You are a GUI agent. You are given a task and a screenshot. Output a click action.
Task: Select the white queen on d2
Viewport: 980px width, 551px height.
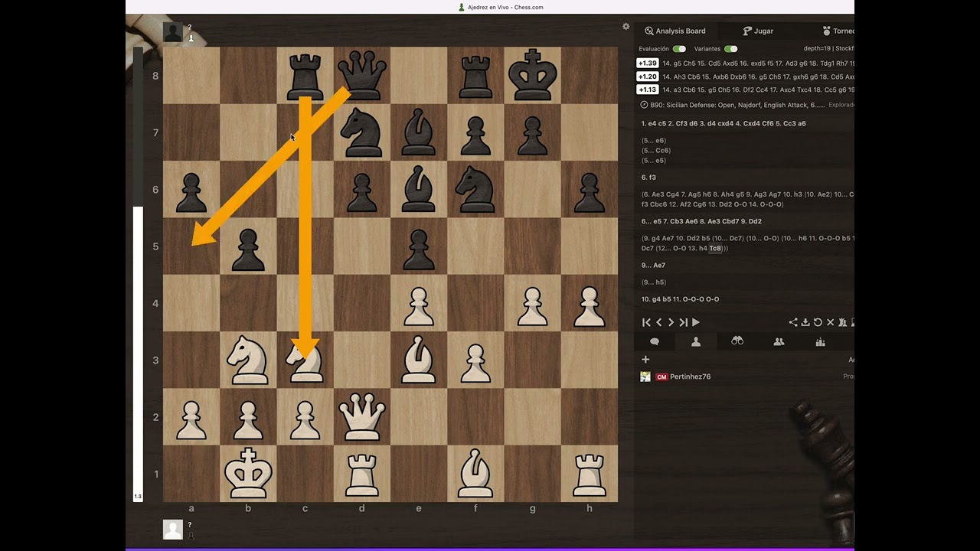(361, 416)
